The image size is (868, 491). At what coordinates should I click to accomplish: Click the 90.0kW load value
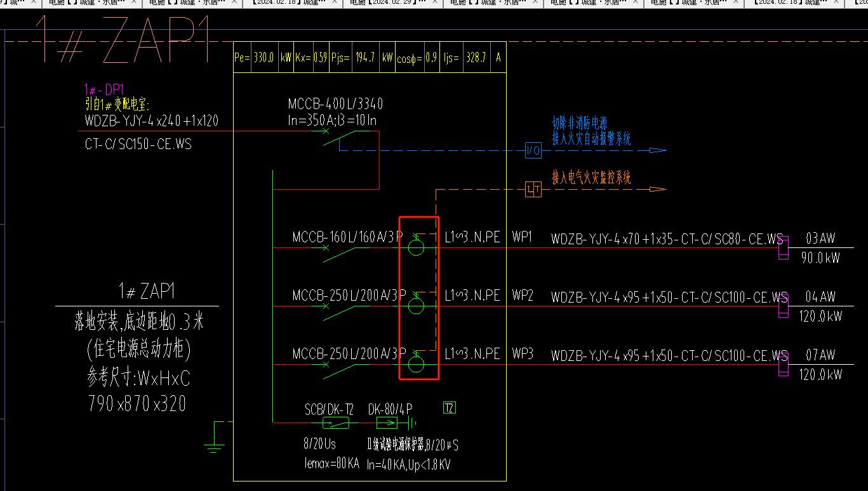[820, 258]
